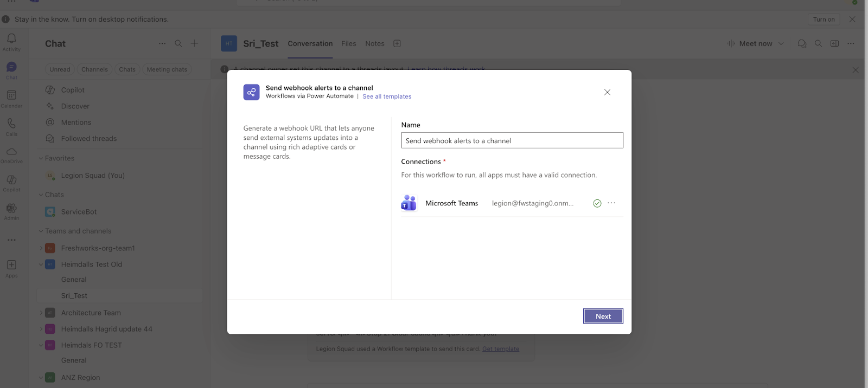Open the Activity view in the sidebar

11,42
